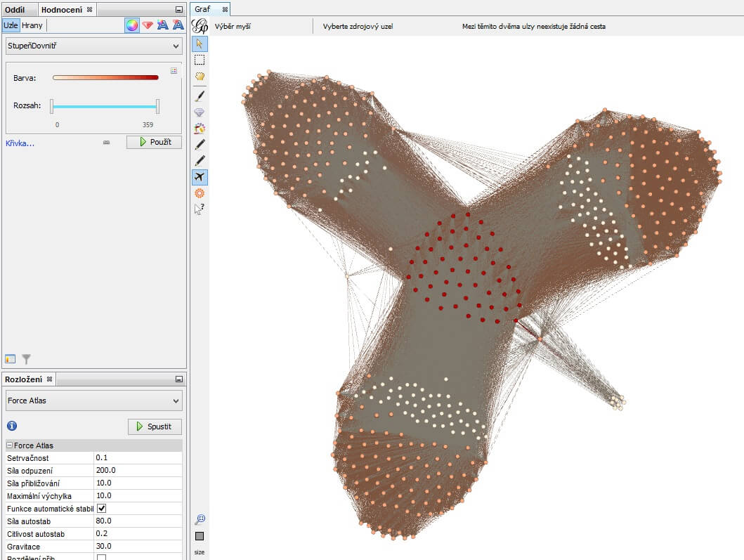The height and width of the screenshot is (560, 744).
Task: Activate the hand drag tool
Action: coord(200,76)
